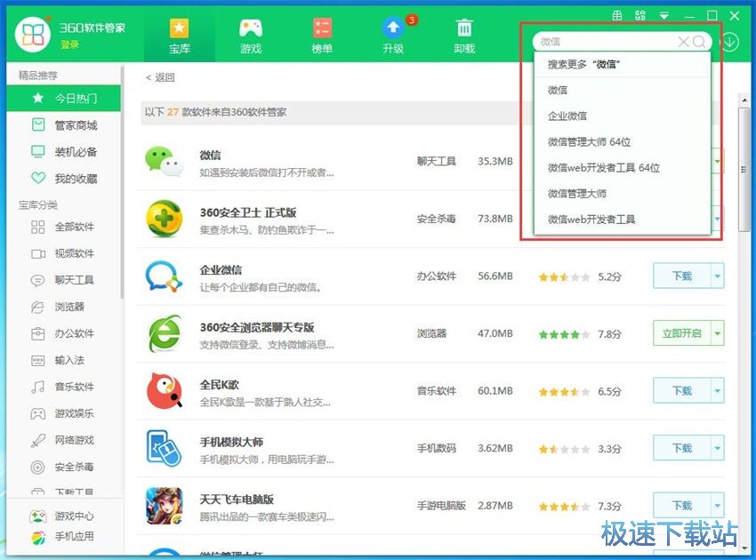This screenshot has height=560, width=756.
Task: Click the < 返回 back link
Action: pos(160,77)
